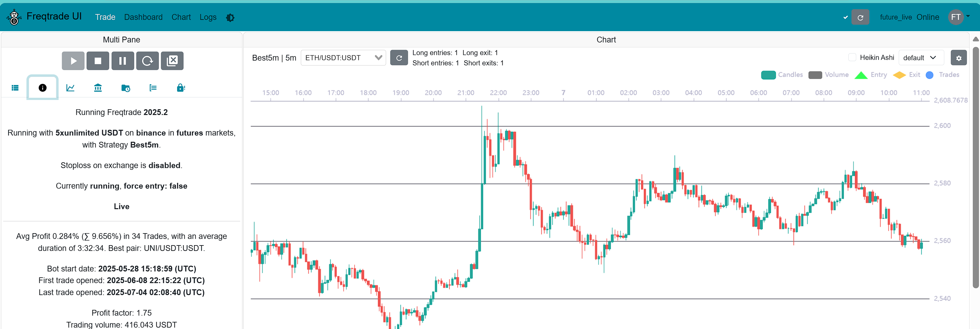Image resolution: width=980 pixels, height=329 pixels.
Task: Open the FT account dropdown menu
Action: (x=958, y=17)
